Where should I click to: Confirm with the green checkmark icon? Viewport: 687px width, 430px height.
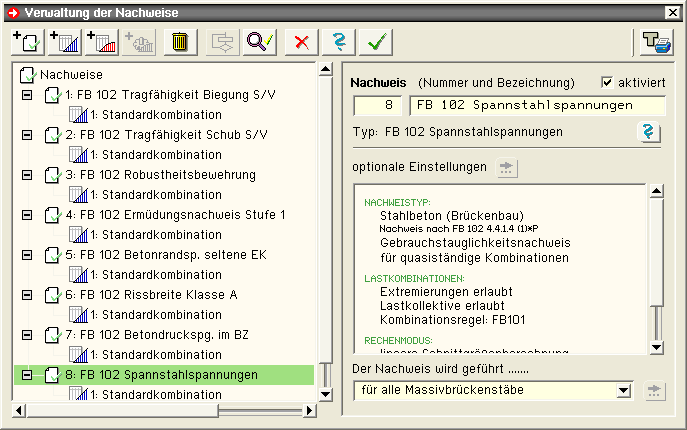point(377,41)
